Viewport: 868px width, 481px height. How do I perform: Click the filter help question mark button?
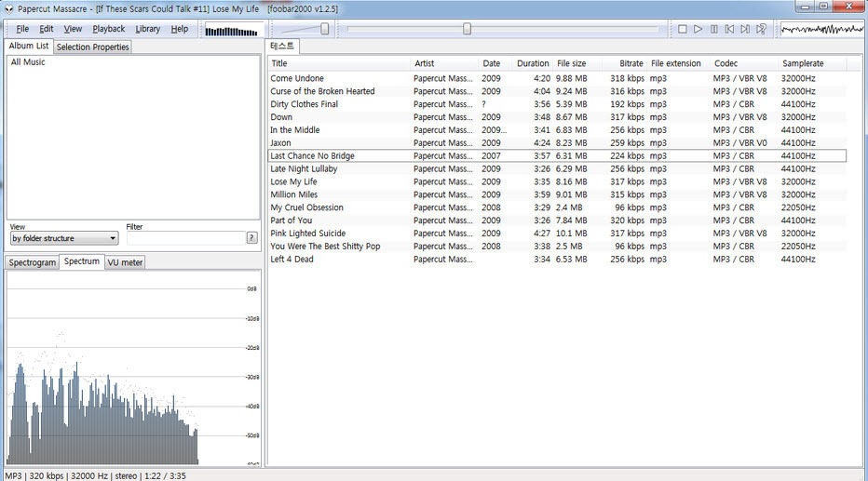[x=251, y=238]
